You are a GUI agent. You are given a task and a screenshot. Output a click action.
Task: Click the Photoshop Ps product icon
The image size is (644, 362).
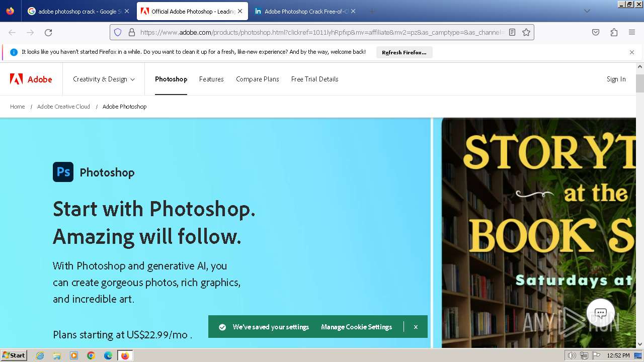(63, 172)
